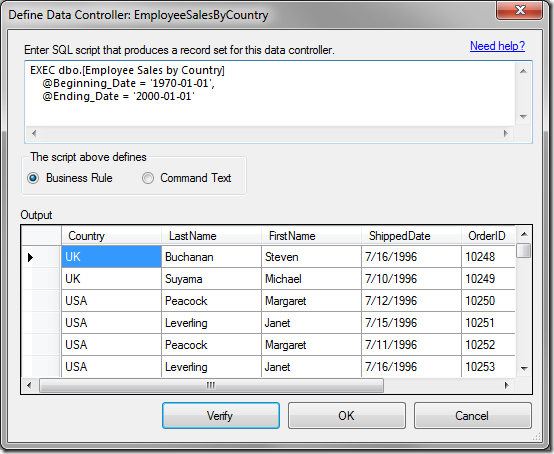
Task: Select the Business Rule radio button
Action: pyautogui.click(x=33, y=178)
